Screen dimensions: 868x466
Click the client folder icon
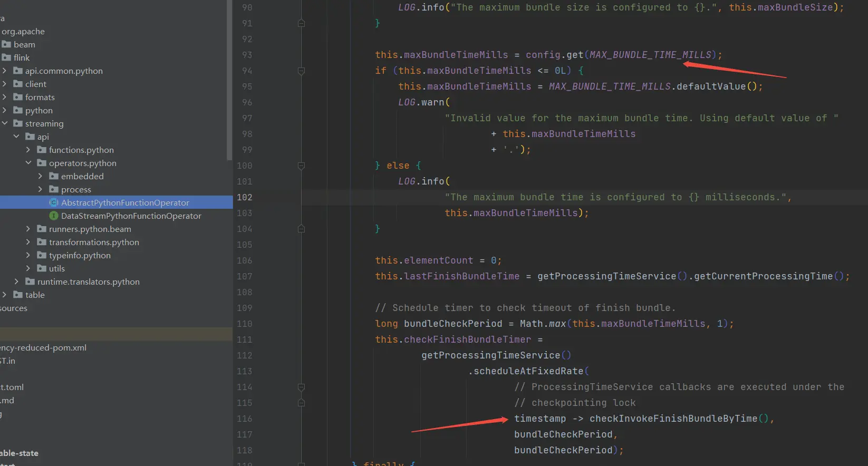pyautogui.click(x=18, y=84)
